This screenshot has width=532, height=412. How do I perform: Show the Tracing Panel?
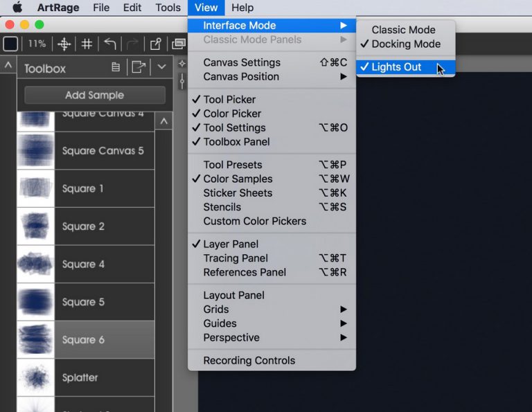[x=272, y=258]
